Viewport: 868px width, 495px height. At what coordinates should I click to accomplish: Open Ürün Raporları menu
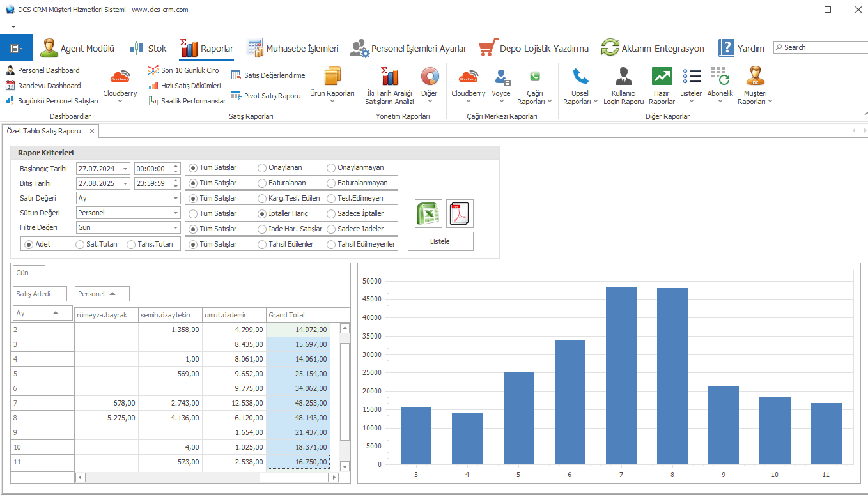click(332, 85)
